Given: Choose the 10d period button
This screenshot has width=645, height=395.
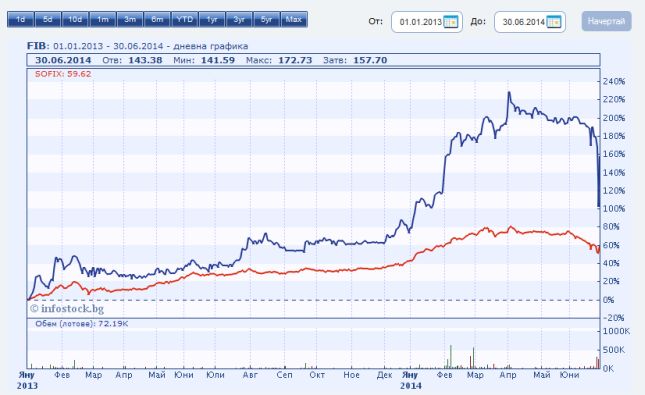Looking at the screenshot, I should pos(75,19).
